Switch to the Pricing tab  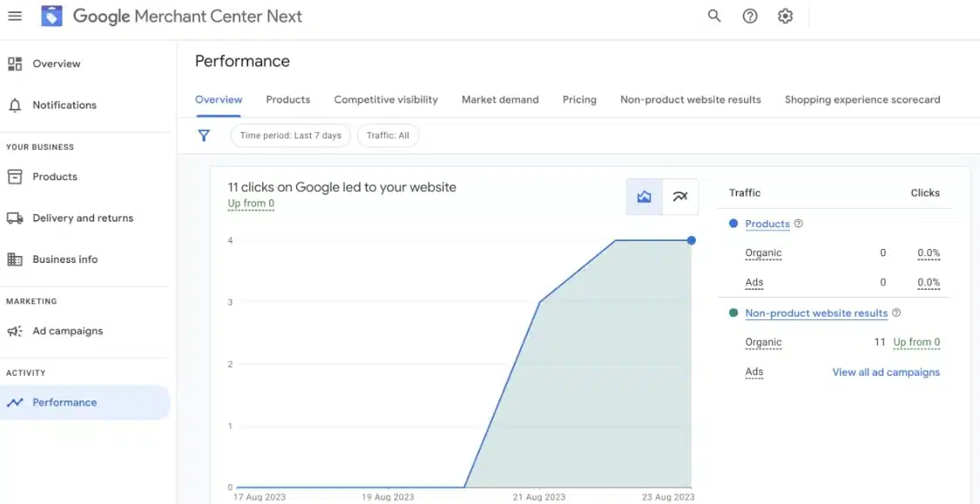coord(579,99)
